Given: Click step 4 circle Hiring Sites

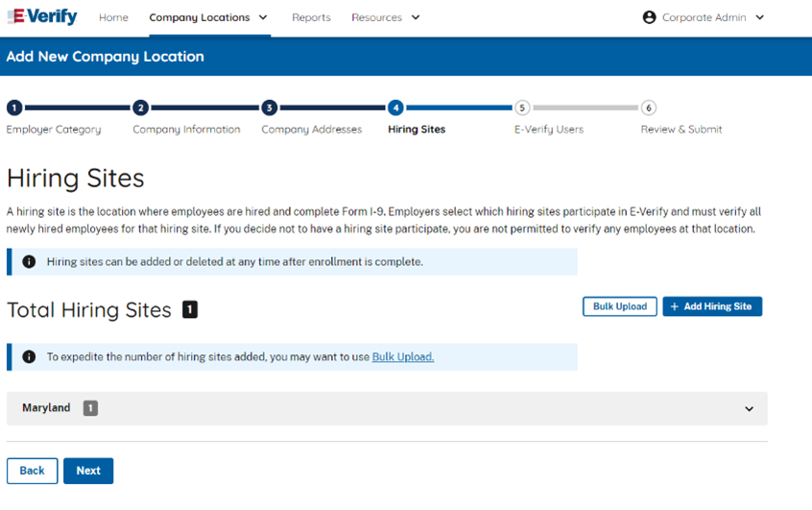Looking at the screenshot, I should (x=395, y=108).
